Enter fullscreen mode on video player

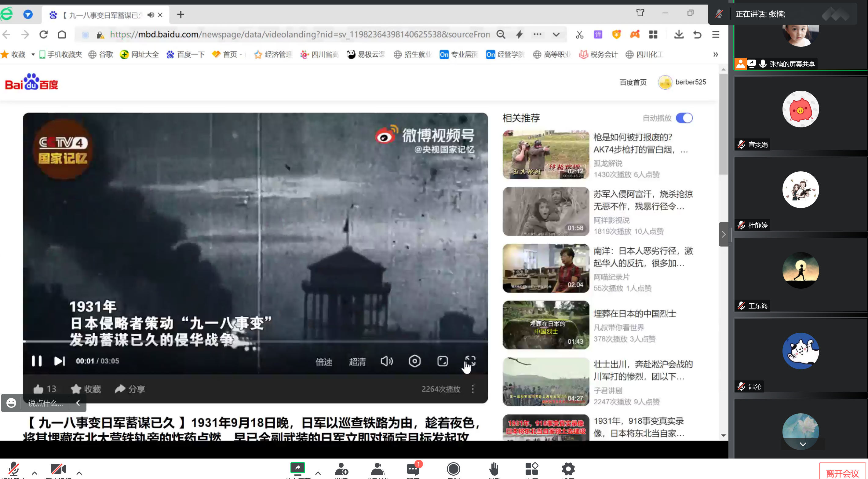pos(470,361)
